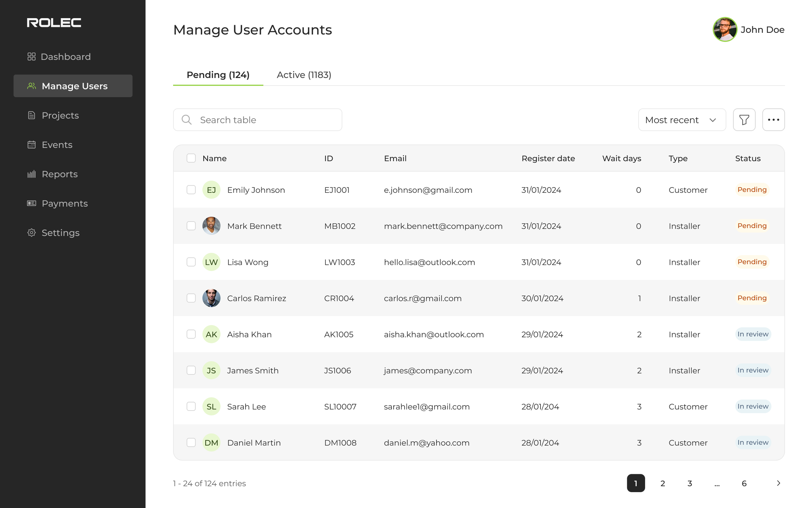Screen dimensions: 812x508
Task: Open the filter funnel icon
Action: coord(744,120)
